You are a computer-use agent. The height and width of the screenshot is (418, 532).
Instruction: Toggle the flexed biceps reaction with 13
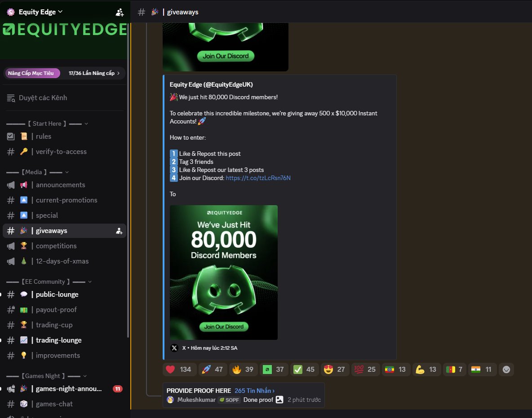(426, 369)
